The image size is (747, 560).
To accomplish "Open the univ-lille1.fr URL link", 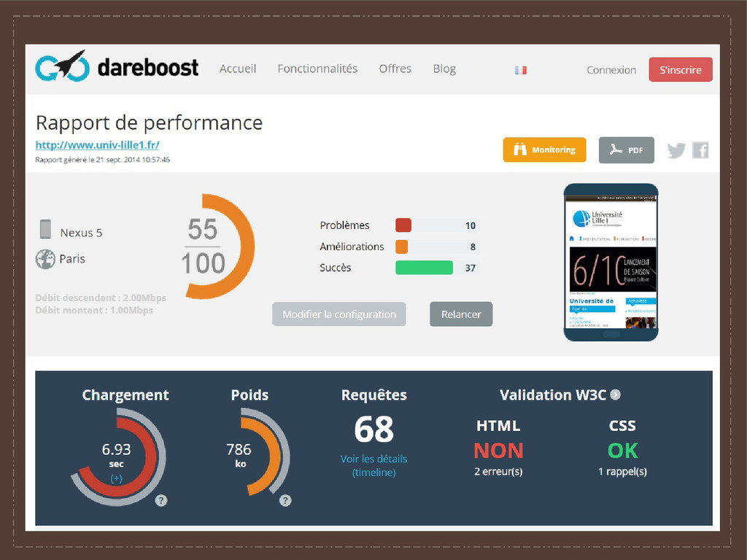I will [x=97, y=145].
